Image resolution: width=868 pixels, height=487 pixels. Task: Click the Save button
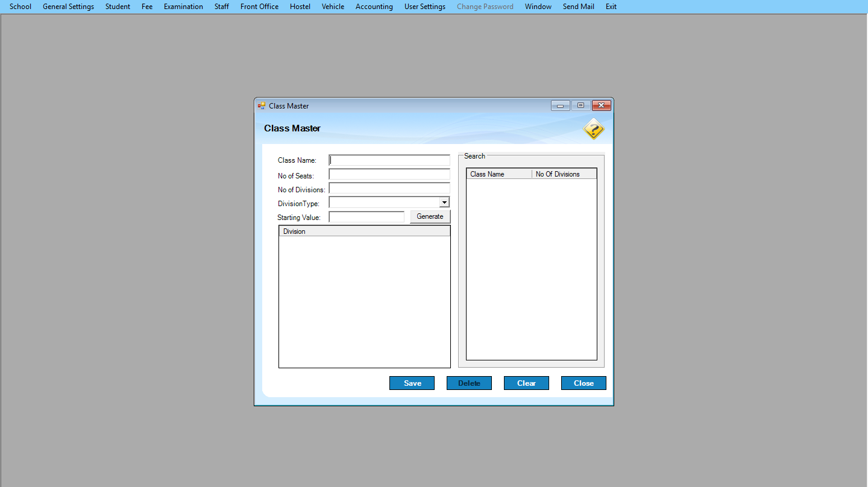[412, 383]
